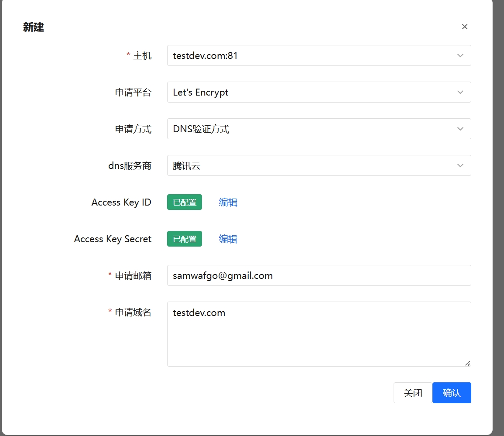Click the Access Key ID field label
Viewport: 504px width, 436px height.
pos(121,202)
